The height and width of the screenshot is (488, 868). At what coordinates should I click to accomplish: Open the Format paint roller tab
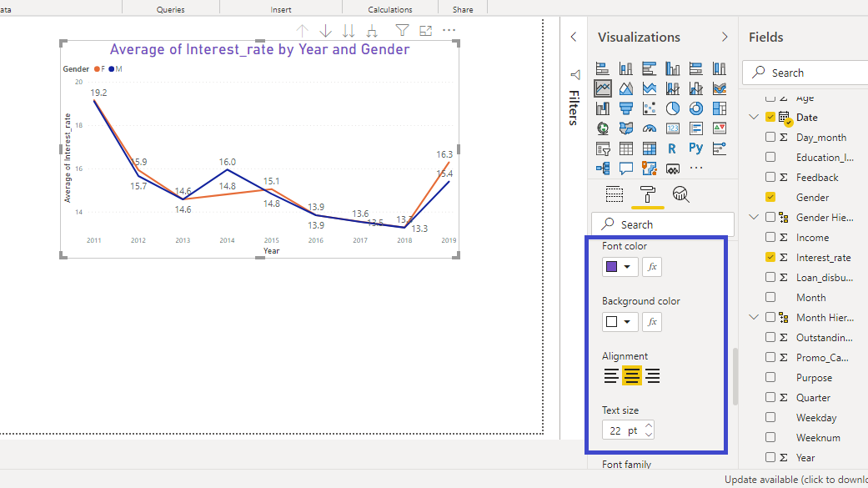[x=647, y=194]
